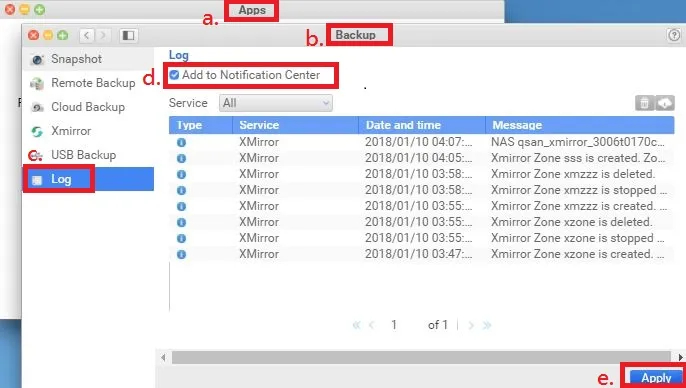Open USB Backup in sidebar
This screenshot has width=686, height=388.
88,155
